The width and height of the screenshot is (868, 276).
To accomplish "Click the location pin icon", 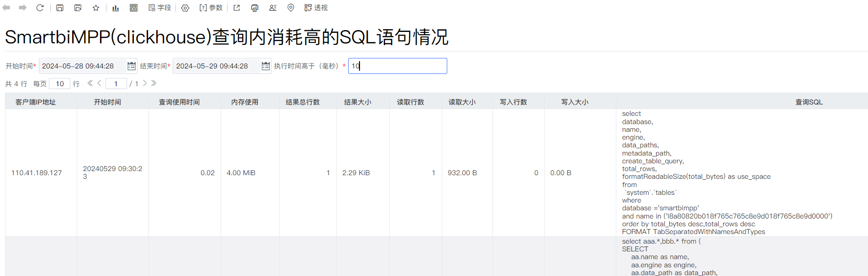I will pos(291,8).
